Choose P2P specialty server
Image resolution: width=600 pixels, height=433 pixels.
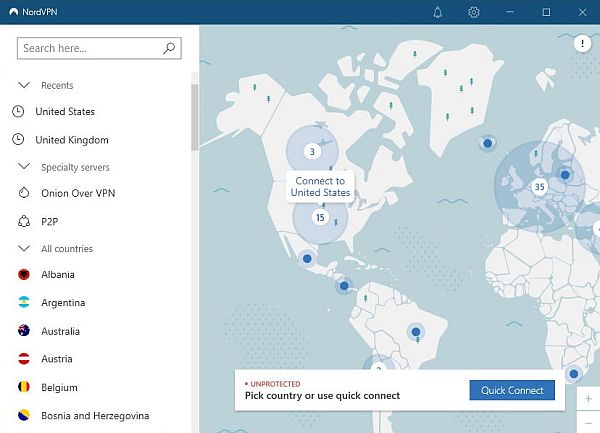pos(50,221)
